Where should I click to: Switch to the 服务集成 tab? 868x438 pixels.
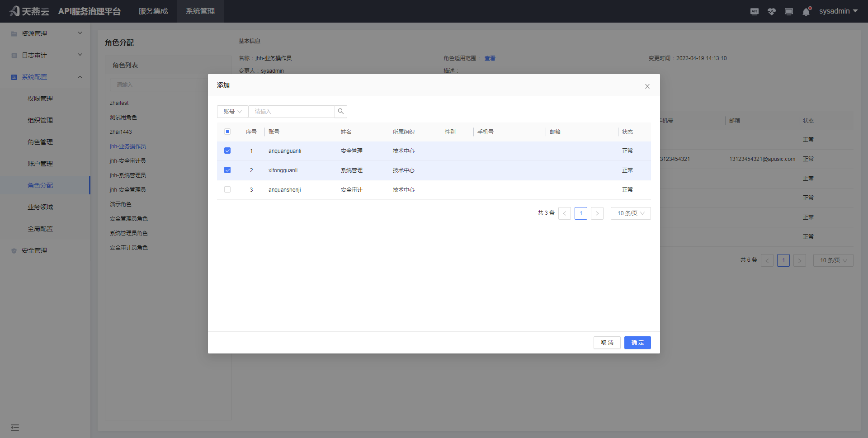[153, 11]
